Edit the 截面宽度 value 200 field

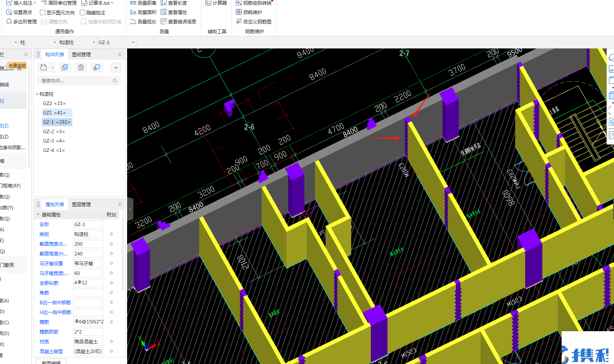(88, 244)
